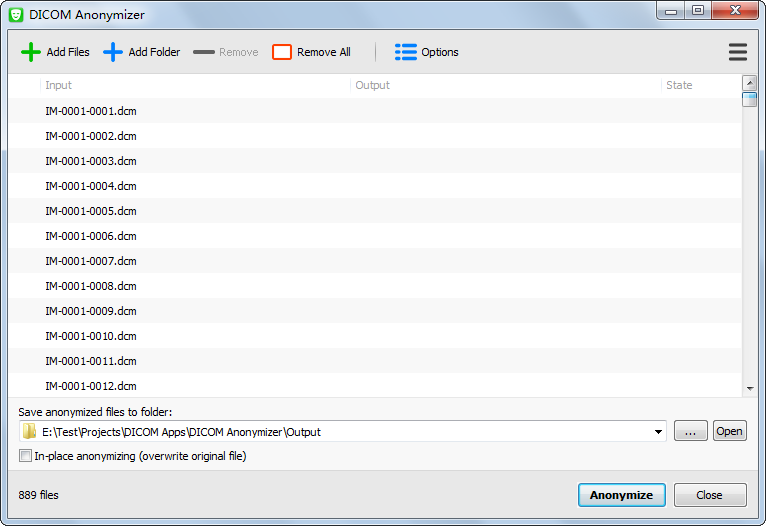This screenshot has height=526, width=766.
Task: Click the gray Remove dash icon
Action: tap(204, 52)
